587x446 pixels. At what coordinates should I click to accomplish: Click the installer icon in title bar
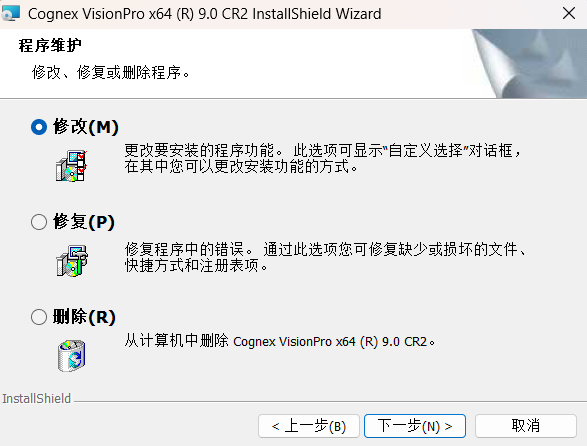[10, 13]
